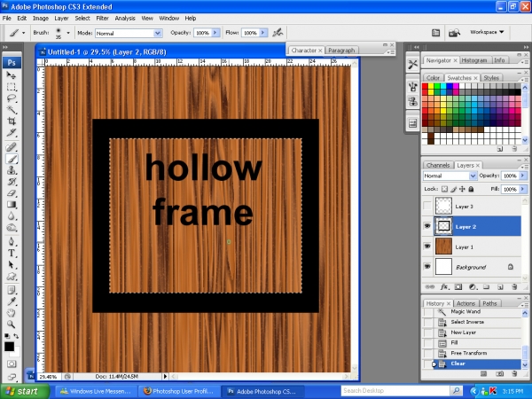The width and height of the screenshot is (532, 399).
Task: Add a layer mask
Action: click(x=458, y=287)
